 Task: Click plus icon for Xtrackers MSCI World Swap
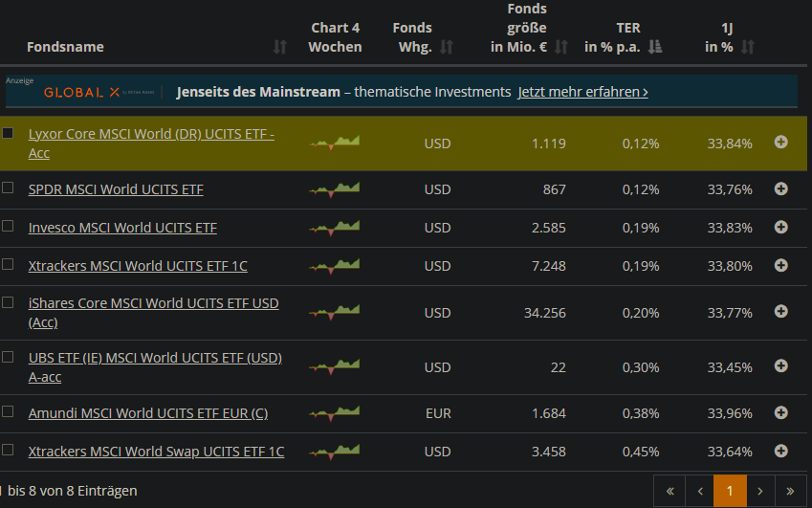(781, 451)
